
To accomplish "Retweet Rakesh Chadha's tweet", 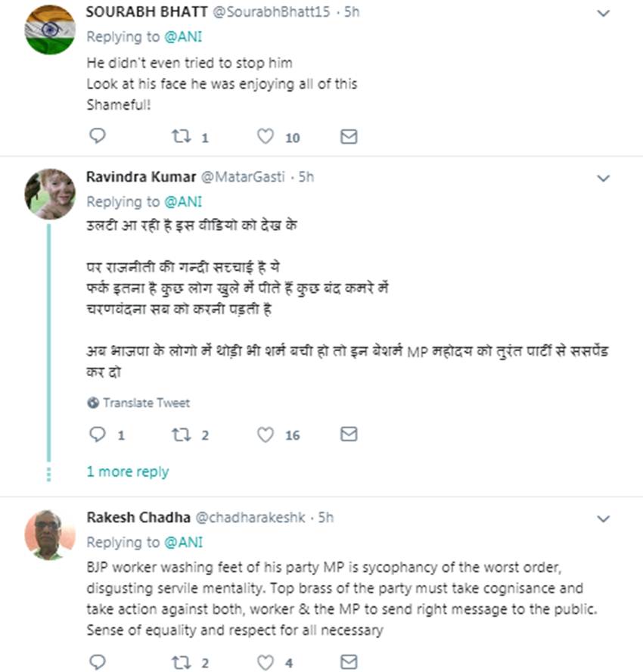I will (x=180, y=663).
